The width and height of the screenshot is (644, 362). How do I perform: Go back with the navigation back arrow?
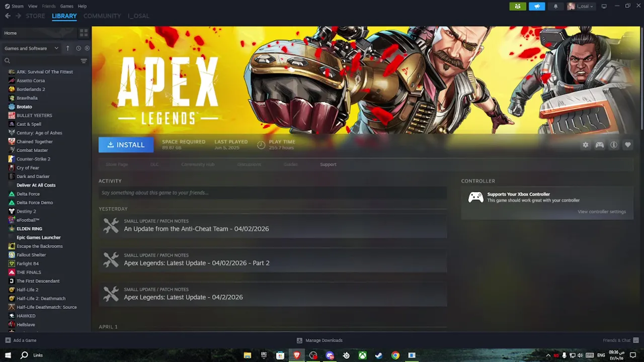[x=8, y=16]
